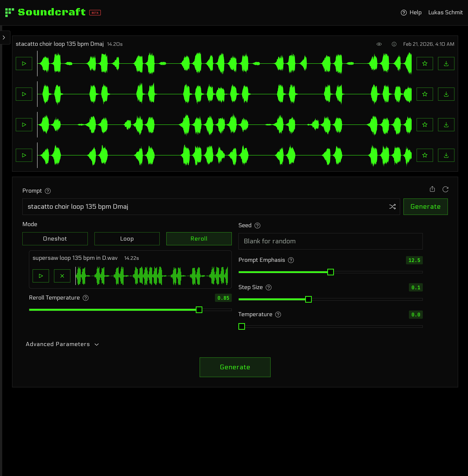Expand the left sidebar chevron
Viewport: 468px width, 476px height.
pyautogui.click(x=4, y=37)
